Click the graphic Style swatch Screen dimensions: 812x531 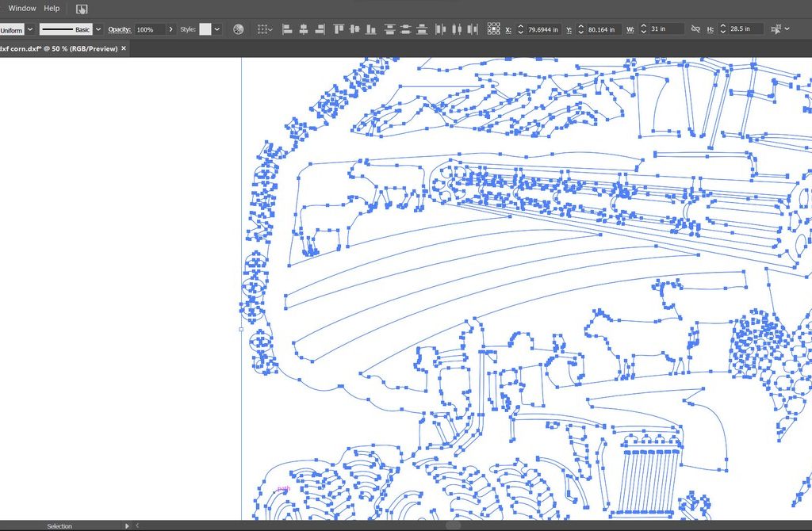pyautogui.click(x=205, y=29)
